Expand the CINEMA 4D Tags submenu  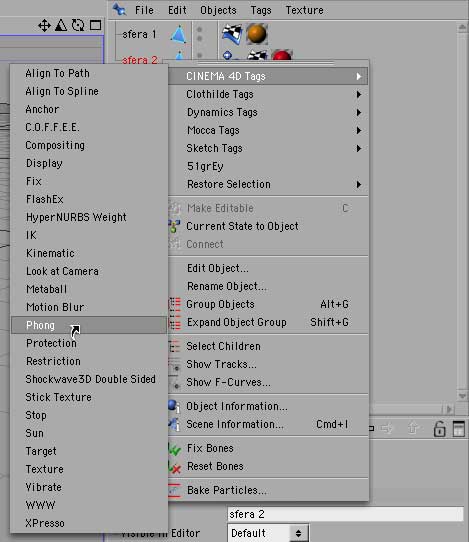[x=268, y=76]
